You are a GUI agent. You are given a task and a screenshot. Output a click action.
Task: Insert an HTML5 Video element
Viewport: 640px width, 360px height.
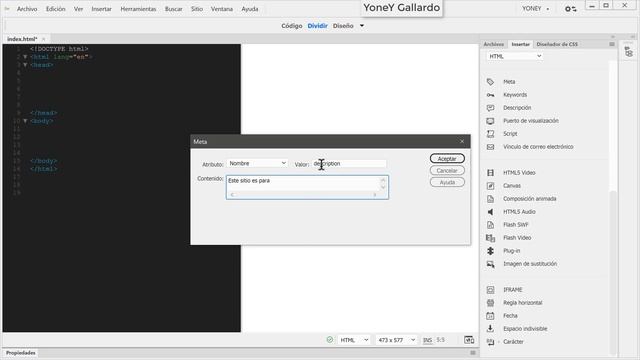point(519,173)
